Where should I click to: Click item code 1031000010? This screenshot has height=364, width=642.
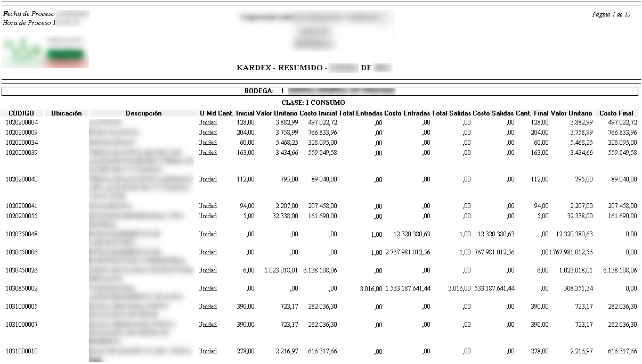pyautogui.click(x=21, y=351)
